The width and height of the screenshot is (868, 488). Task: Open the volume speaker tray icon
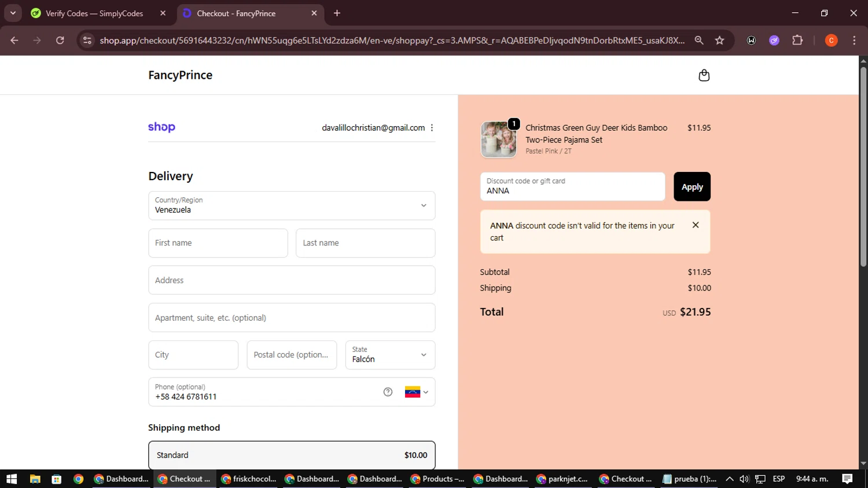744,479
